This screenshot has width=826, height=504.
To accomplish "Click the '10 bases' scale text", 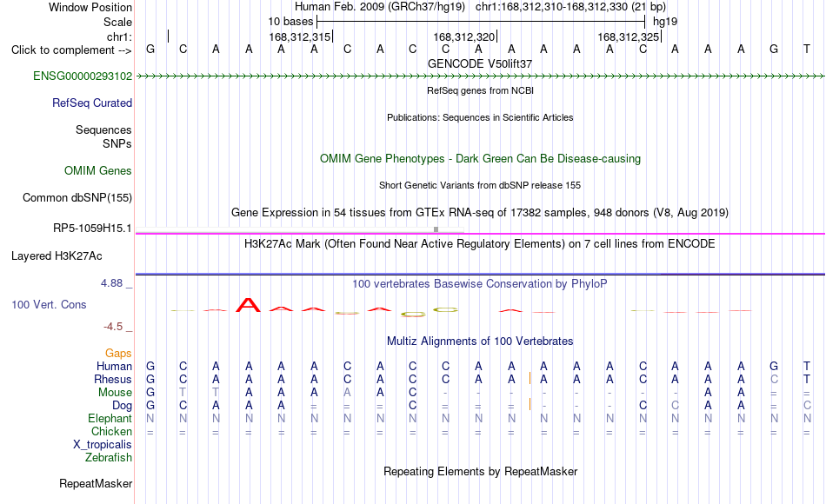I will click(x=290, y=22).
